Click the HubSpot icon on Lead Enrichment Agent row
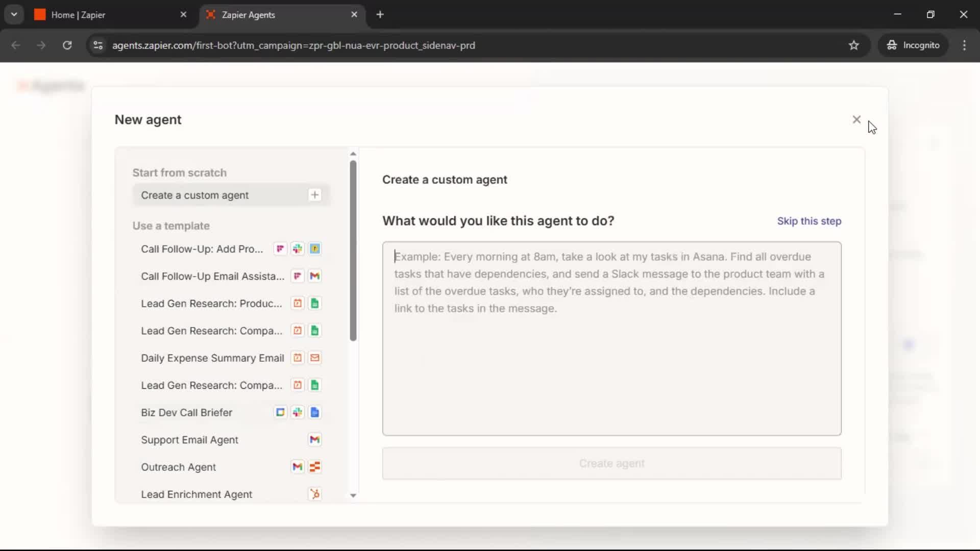This screenshot has height=551, width=980. tap(315, 494)
